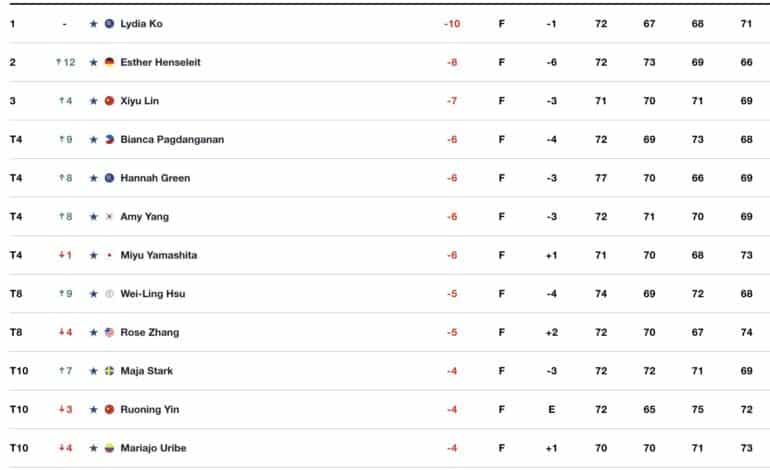Click the Australia flag beside Hannah Green
Image resolution: width=770 pixels, height=470 pixels.
[x=110, y=178]
